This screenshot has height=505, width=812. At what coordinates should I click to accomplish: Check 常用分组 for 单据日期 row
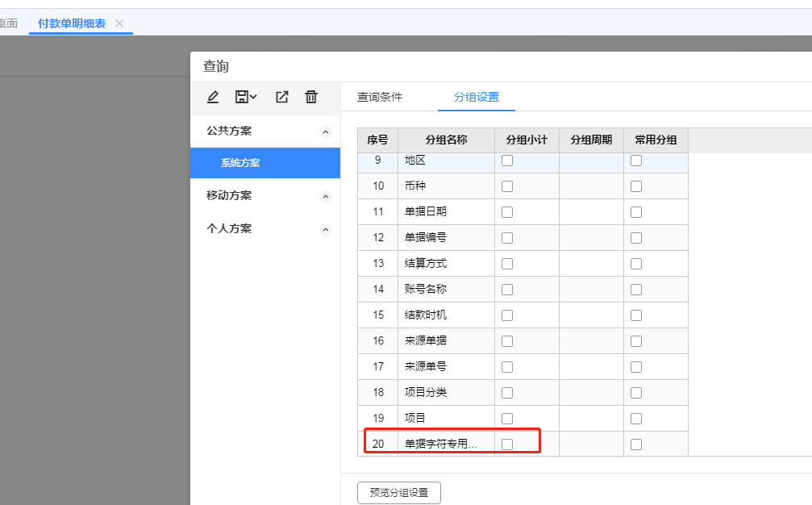tap(636, 212)
